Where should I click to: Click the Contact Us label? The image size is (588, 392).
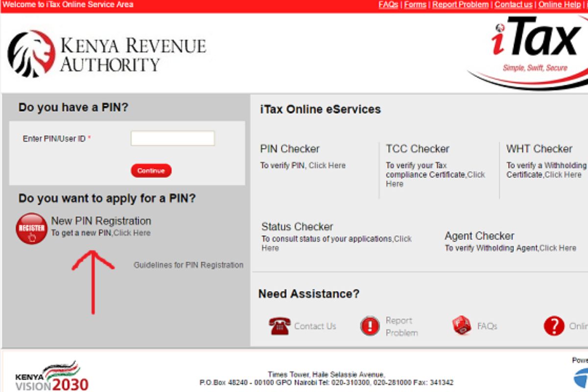[315, 326]
